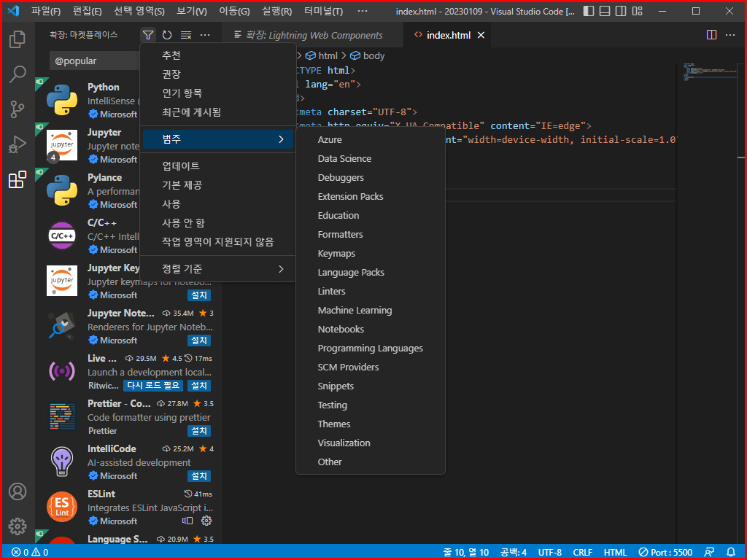
Task: Refresh the extensions list
Action: (167, 35)
